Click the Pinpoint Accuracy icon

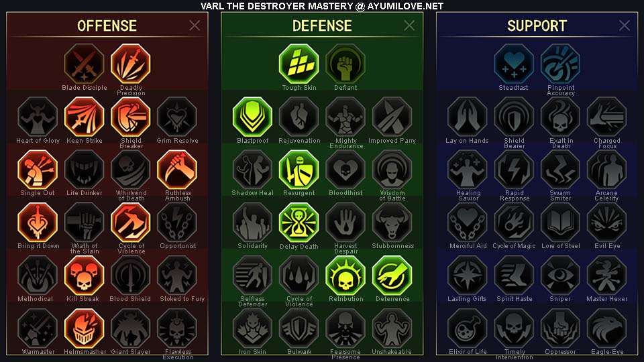point(560,64)
